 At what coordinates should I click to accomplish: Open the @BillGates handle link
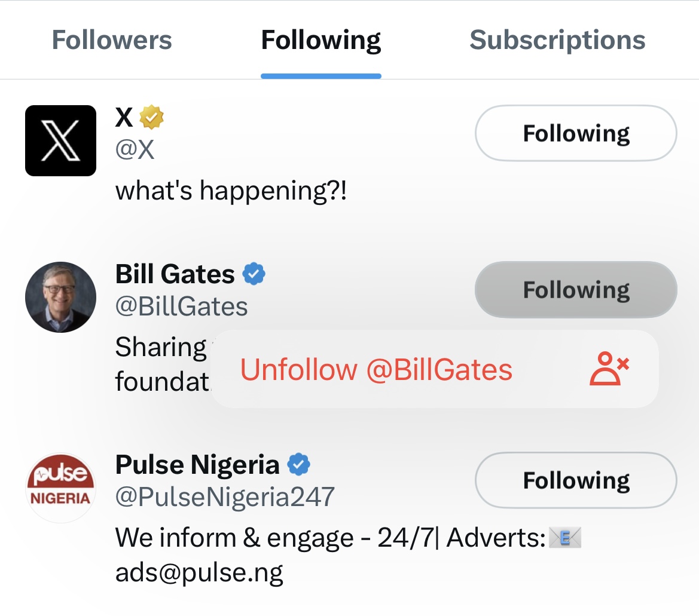181,307
